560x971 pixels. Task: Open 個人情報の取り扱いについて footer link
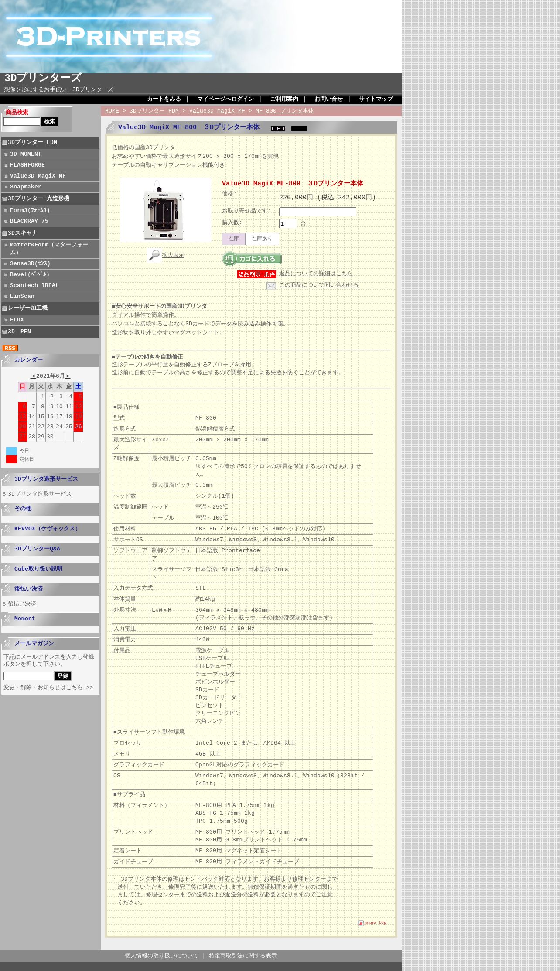pyautogui.click(x=161, y=956)
